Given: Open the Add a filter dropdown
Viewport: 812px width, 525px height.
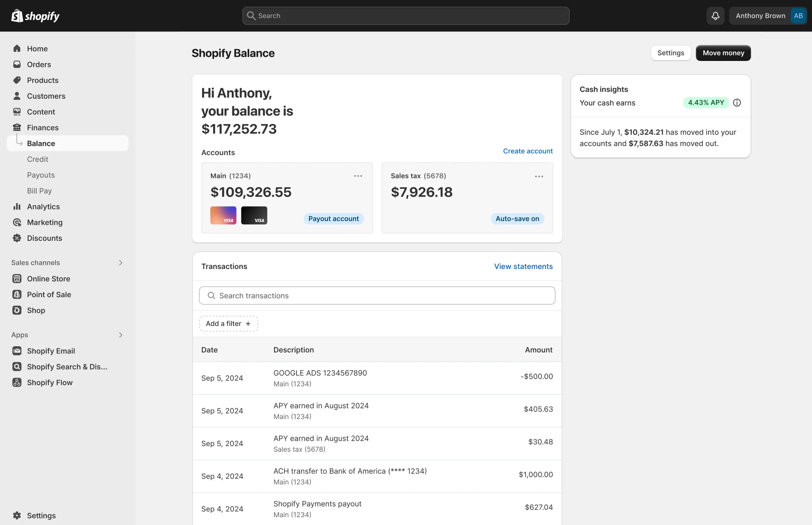Looking at the screenshot, I should (228, 324).
